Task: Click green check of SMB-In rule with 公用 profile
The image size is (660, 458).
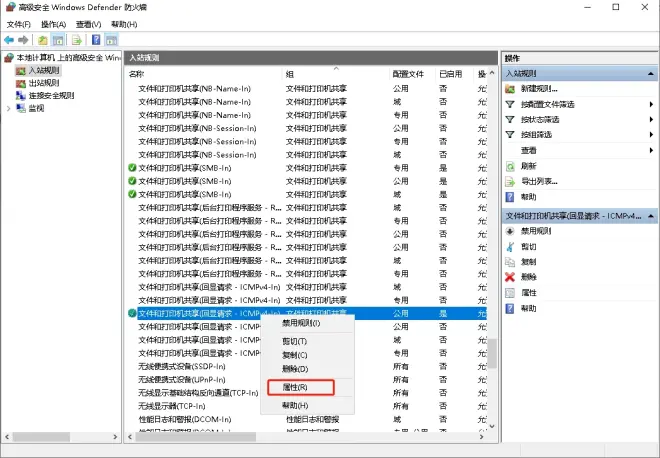Action: (x=132, y=181)
